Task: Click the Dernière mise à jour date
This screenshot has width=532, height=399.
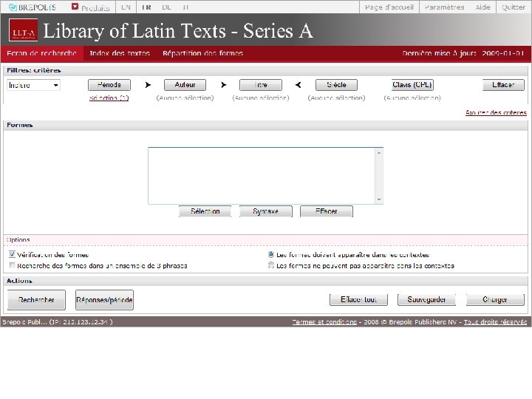Action: (x=503, y=53)
